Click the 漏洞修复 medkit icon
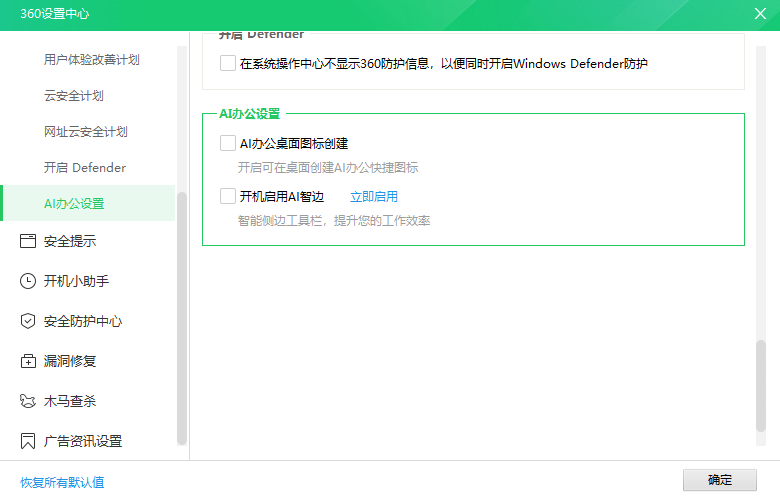 pyautogui.click(x=28, y=361)
